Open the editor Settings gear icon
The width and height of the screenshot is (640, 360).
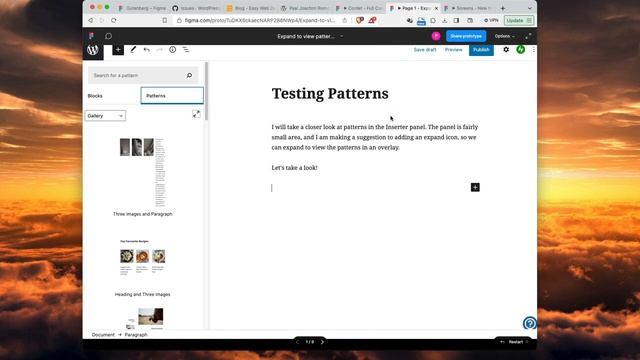pyautogui.click(x=506, y=49)
